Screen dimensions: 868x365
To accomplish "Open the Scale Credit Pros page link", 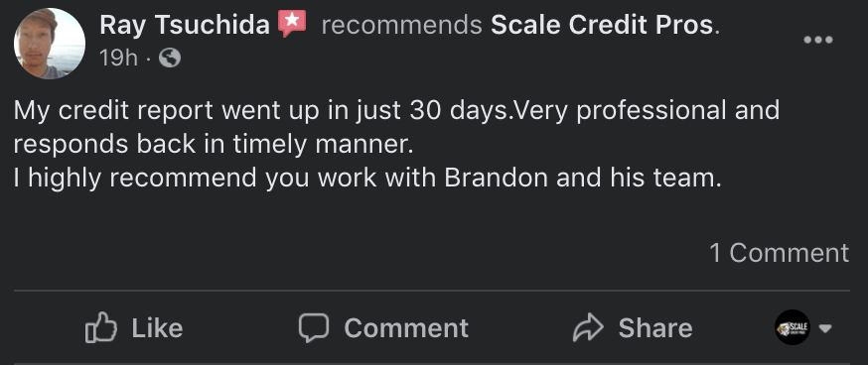I will click(x=602, y=25).
